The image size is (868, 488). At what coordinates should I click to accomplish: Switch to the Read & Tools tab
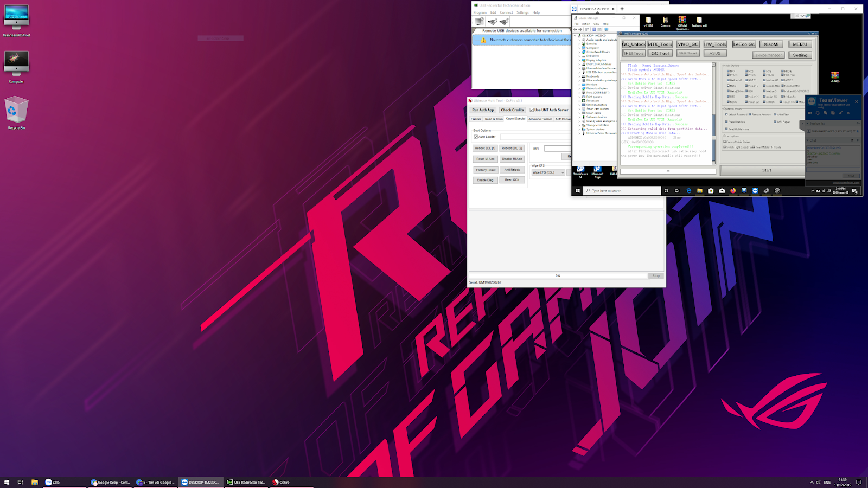(x=494, y=119)
